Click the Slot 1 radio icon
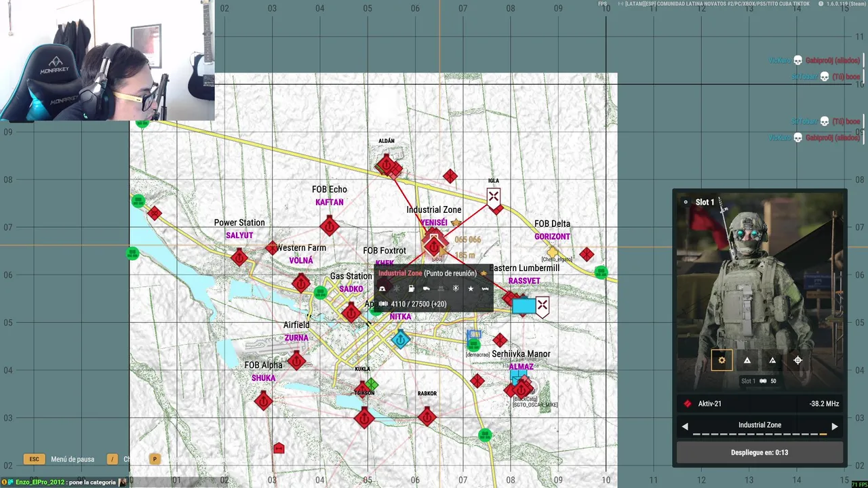 (686, 202)
